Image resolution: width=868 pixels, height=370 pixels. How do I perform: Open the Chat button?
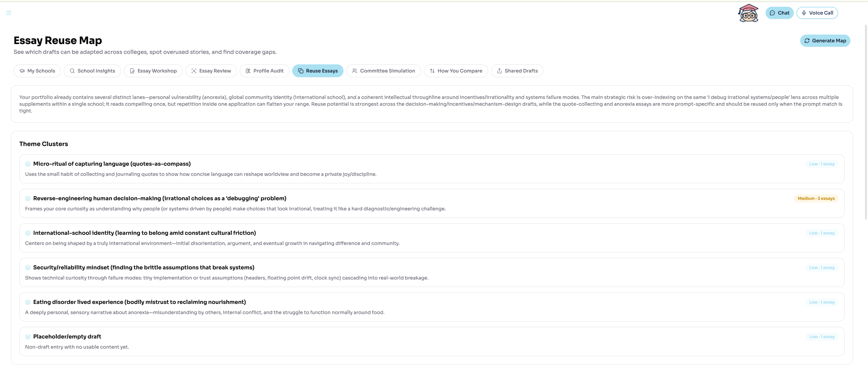780,13
